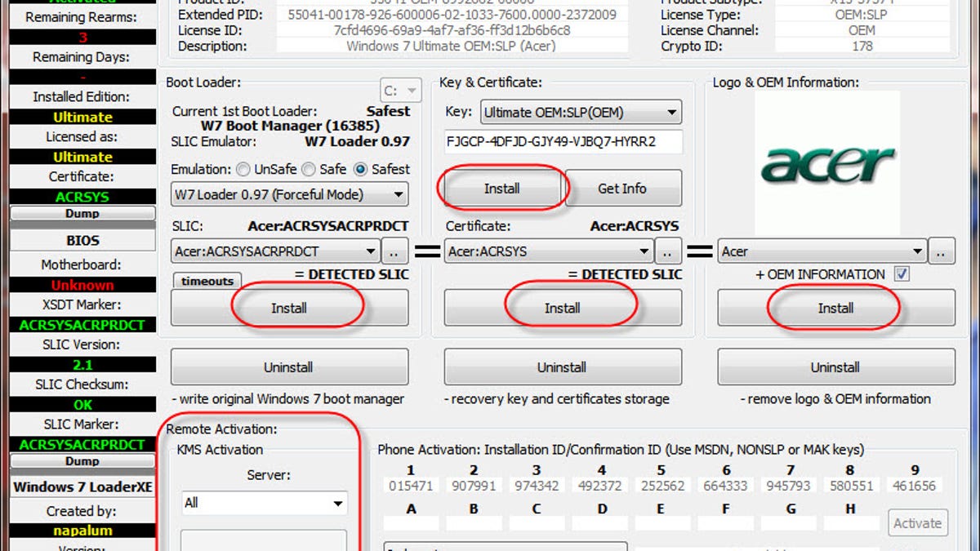
Task: Click Confirmation ID field D
Action: (602, 522)
